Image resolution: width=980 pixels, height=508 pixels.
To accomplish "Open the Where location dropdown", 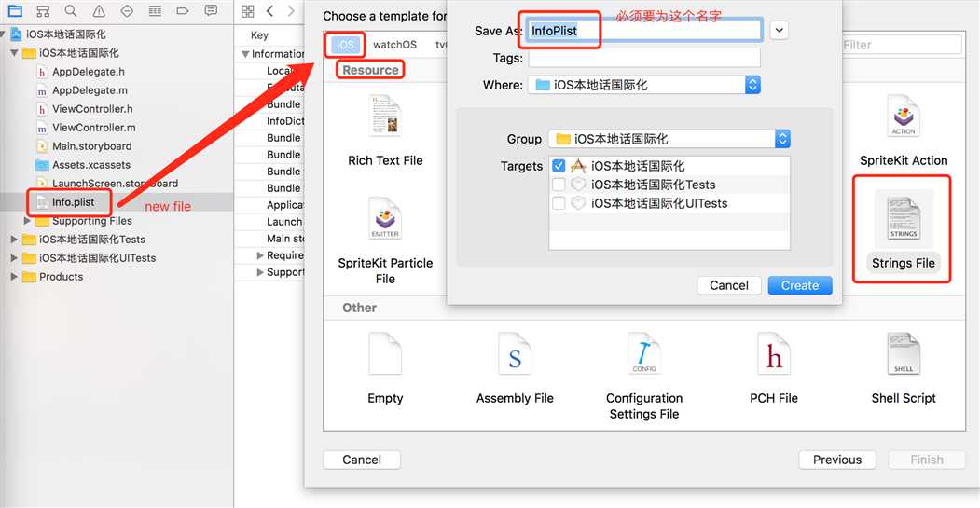I will [x=644, y=85].
